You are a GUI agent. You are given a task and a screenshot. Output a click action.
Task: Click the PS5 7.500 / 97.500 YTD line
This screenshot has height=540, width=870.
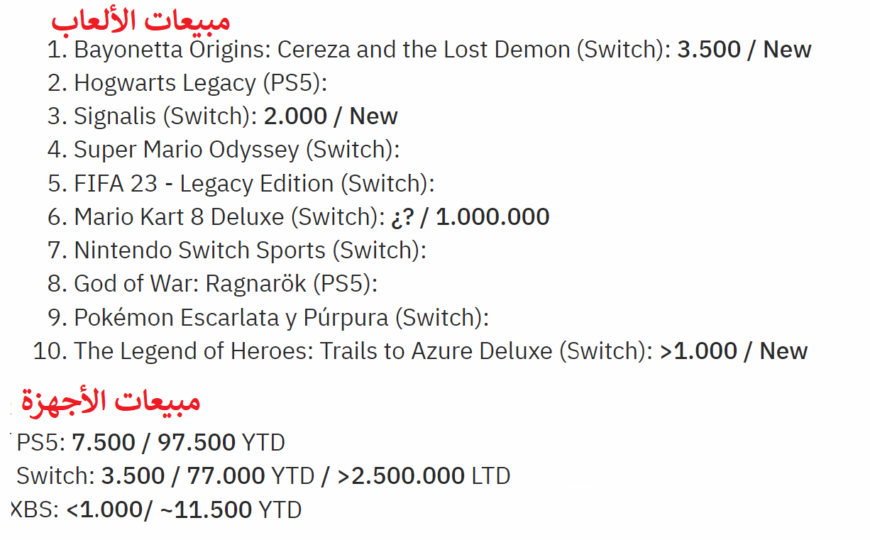coord(151,443)
